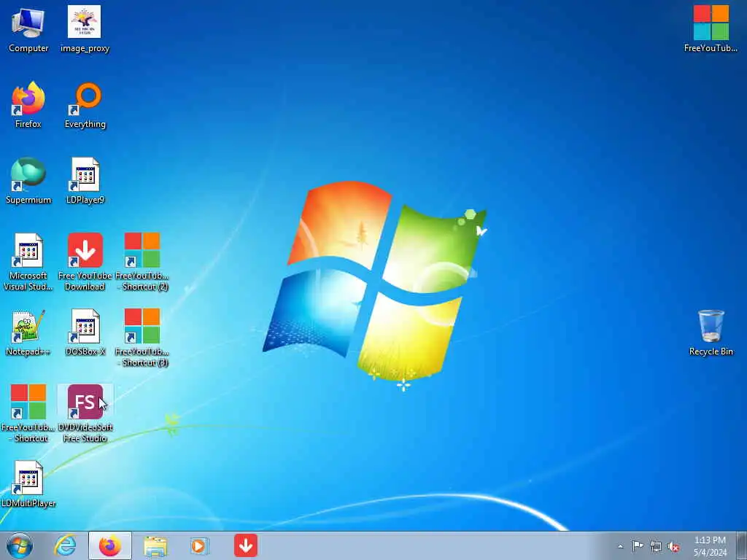Select the Firefox desktop shortcut
The width and height of the screenshot is (747, 560).
click(28, 105)
